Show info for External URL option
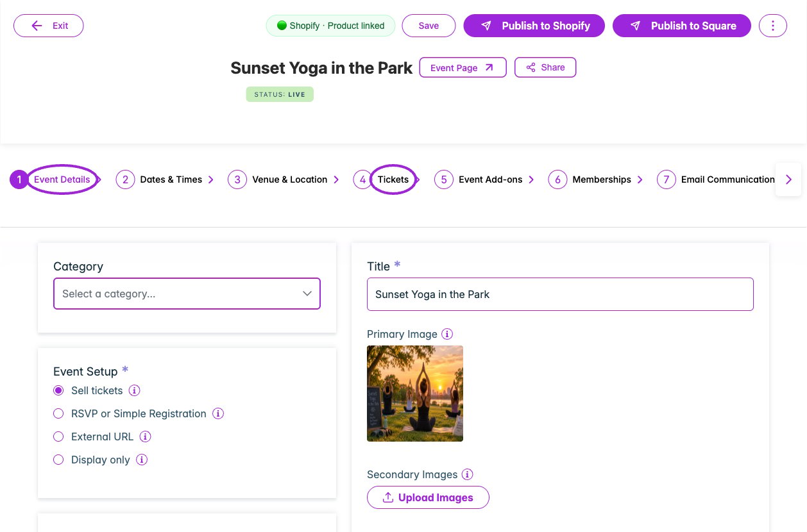 pos(145,436)
